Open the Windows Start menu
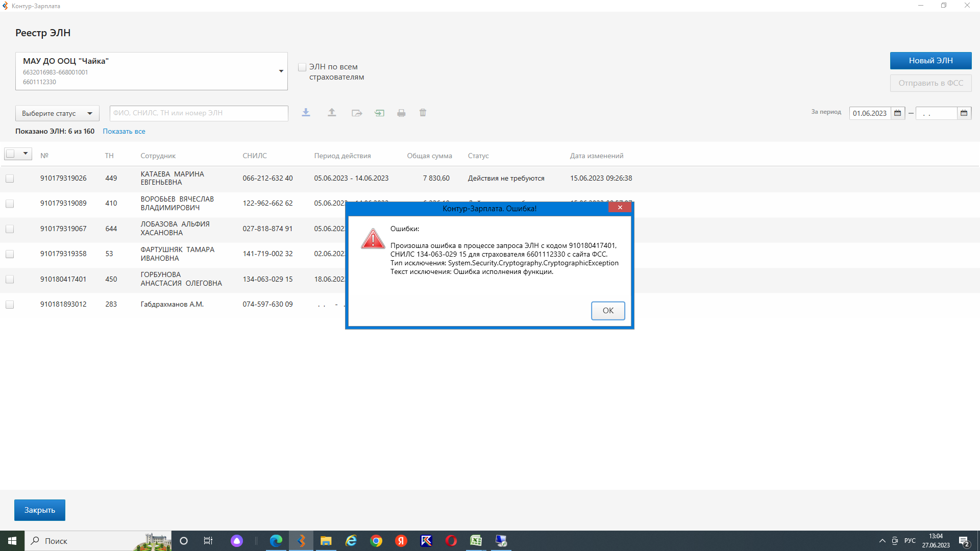The height and width of the screenshot is (551, 980). [12, 541]
